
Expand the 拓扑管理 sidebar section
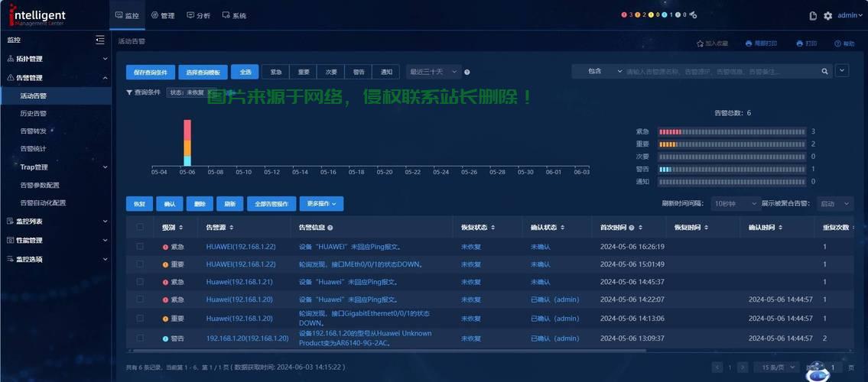(56, 59)
